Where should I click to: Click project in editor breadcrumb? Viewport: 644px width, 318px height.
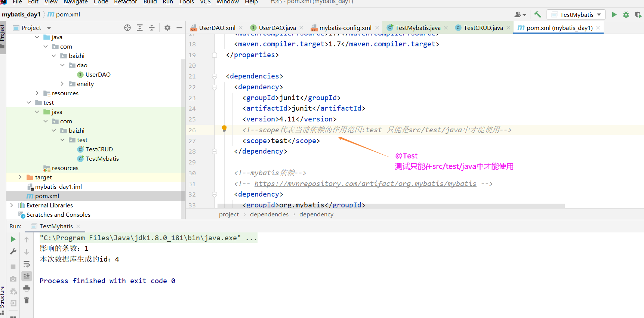pos(229,214)
